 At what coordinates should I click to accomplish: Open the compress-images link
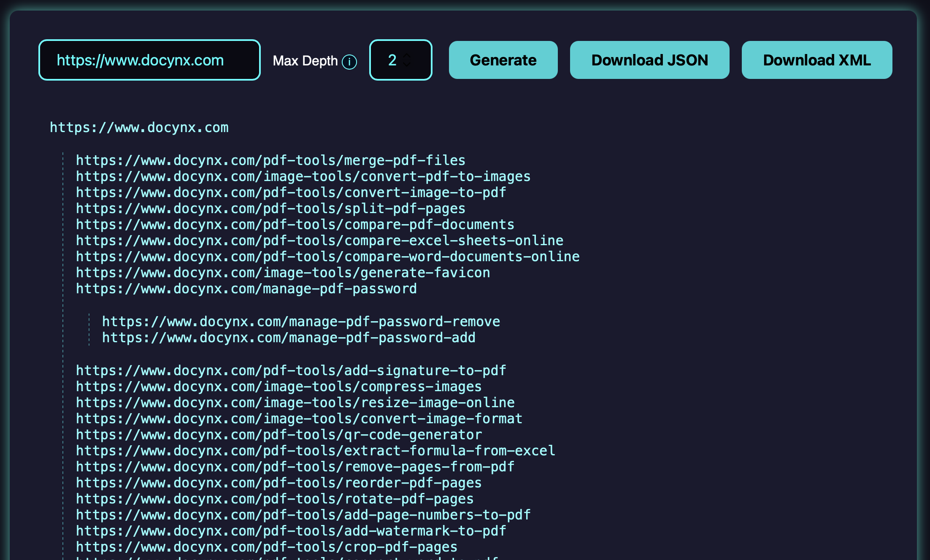[x=278, y=387]
